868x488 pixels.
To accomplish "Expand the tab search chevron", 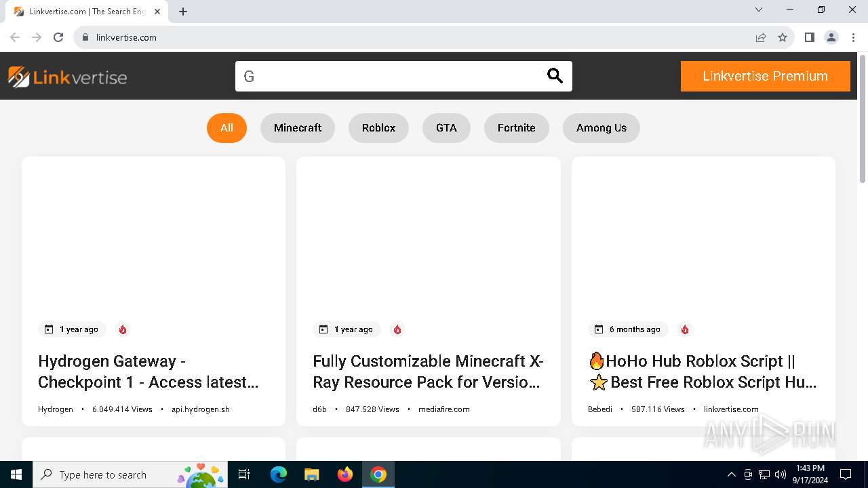I will [x=759, y=9].
